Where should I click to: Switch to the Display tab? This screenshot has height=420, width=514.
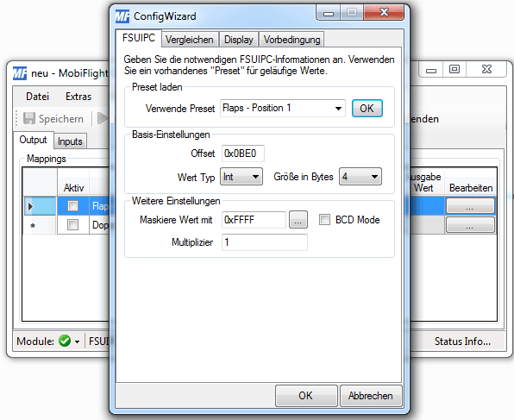coord(239,40)
